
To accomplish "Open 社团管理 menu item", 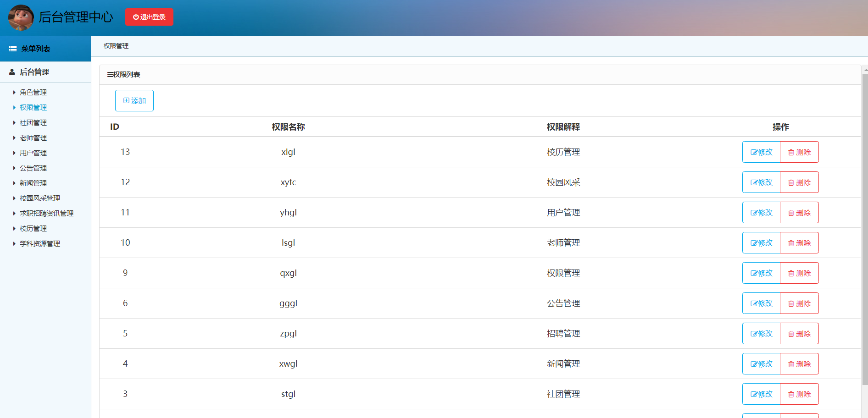I will tap(33, 122).
